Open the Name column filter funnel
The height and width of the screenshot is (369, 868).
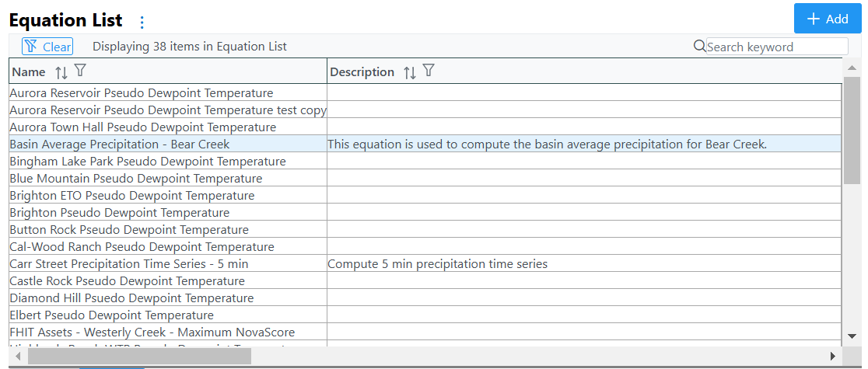click(x=80, y=70)
